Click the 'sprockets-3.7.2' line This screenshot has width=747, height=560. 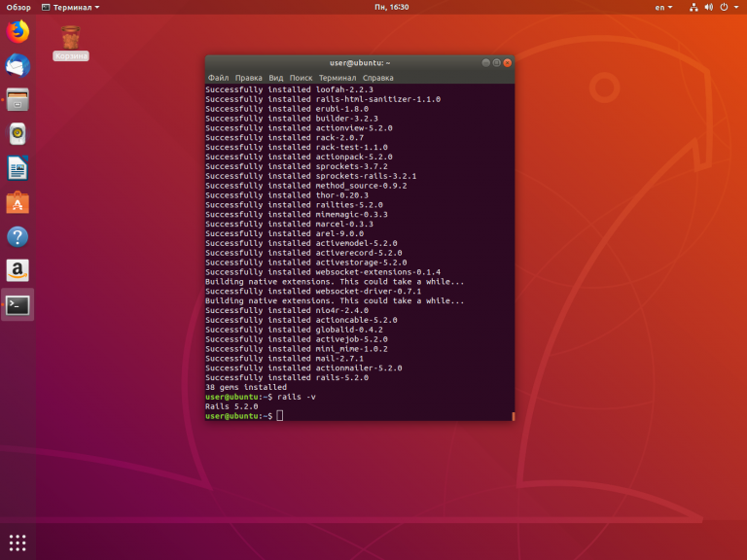point(297,166)
